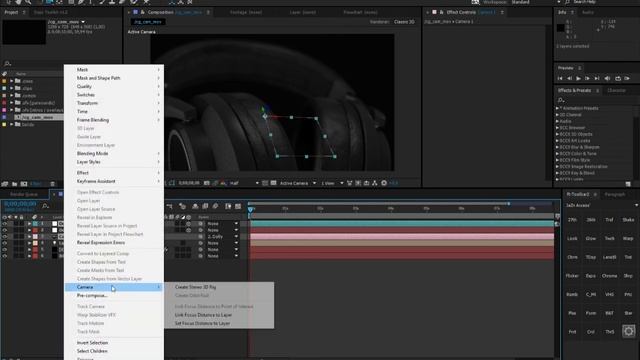Click the label color swatch of layer 1
640x360 pixels.
[x=36, y=224]
